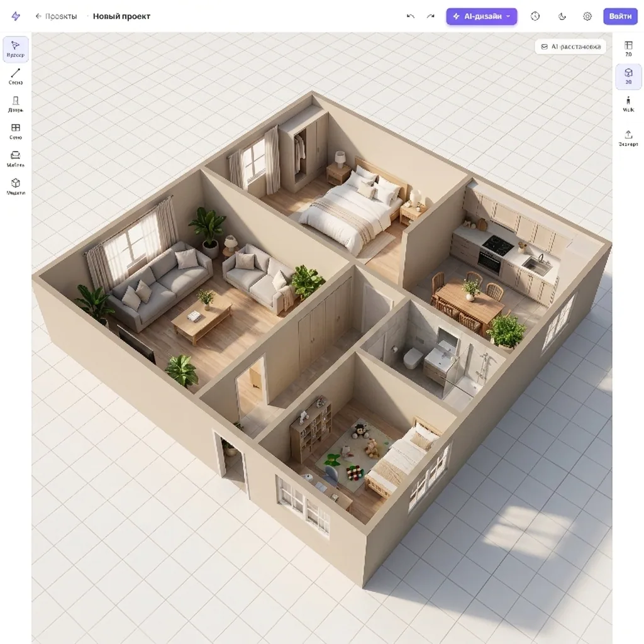Click the undo arrow
The height and width of the screenshot is (644, 644).
pos(410,16)
